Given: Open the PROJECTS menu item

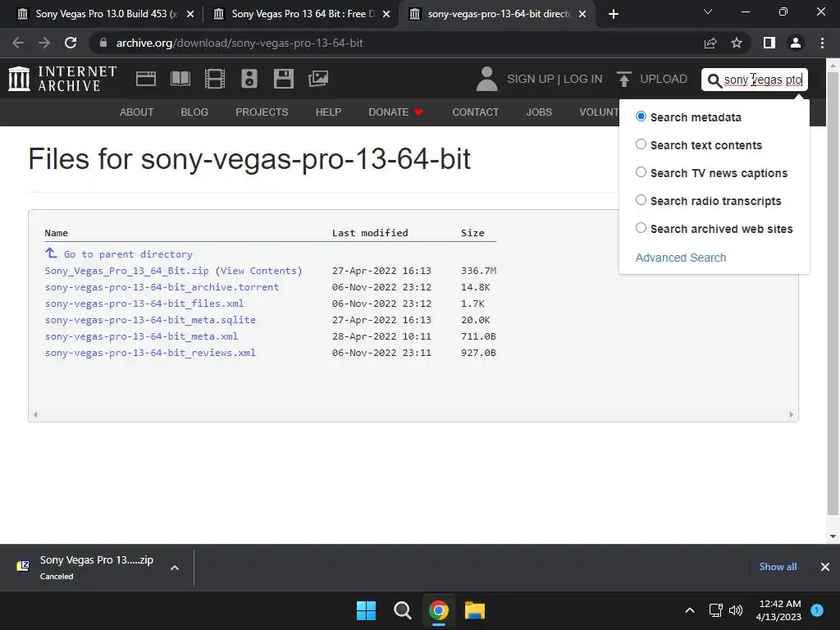Looking at the screenshot, I should pyautogui.click(x=262, y=112).
